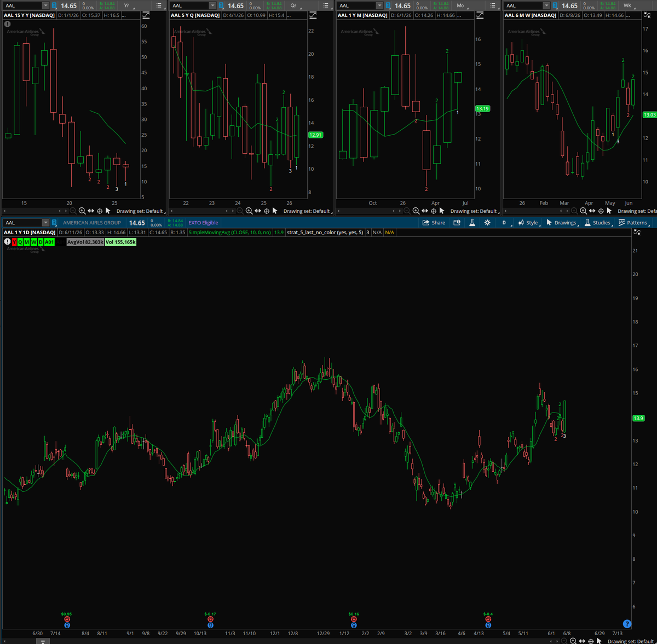Click the Share button
This screenshot has width=657, height=644.
coord(434,223)
